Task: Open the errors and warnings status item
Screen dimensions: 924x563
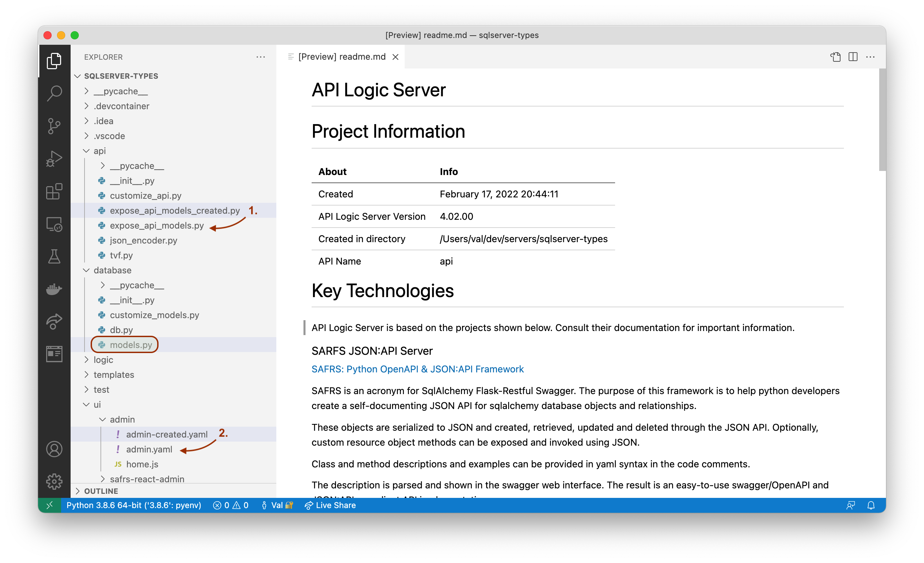Action: point(230,505)
